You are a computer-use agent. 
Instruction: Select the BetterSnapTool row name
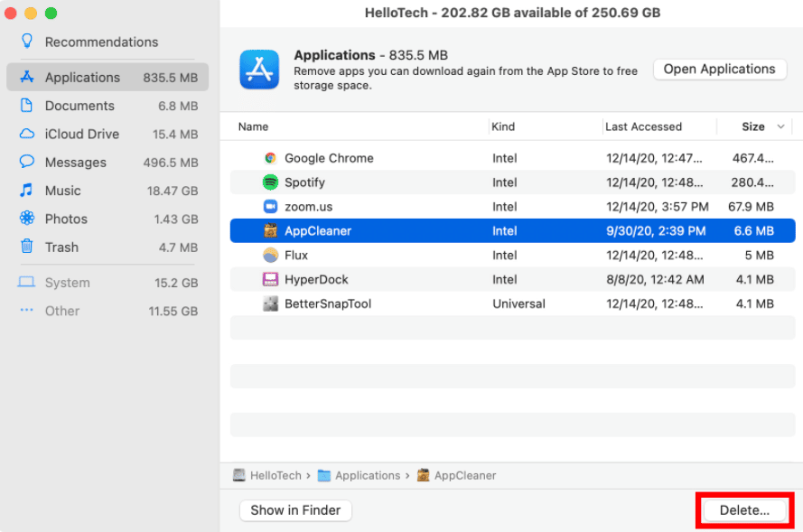pos(328,303)
